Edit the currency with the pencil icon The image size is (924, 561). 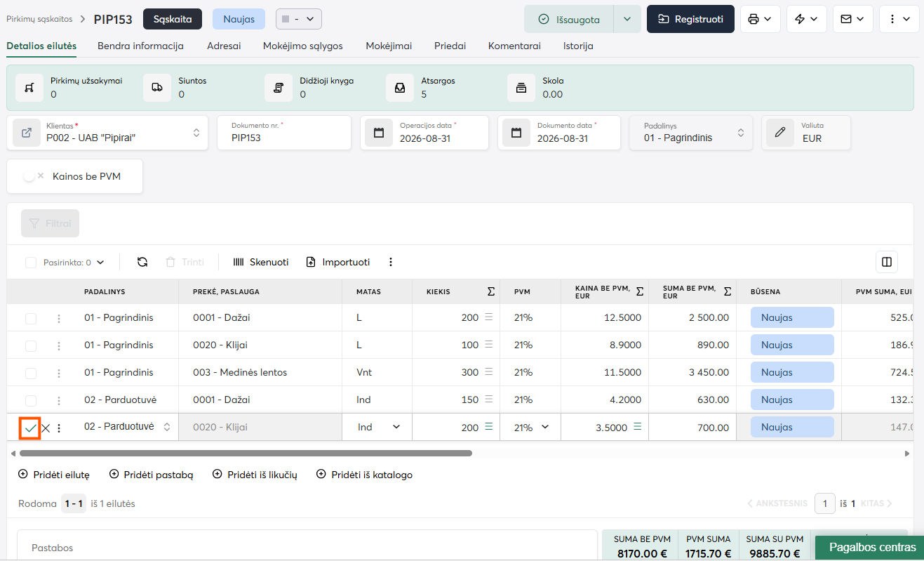click(780, 133)
